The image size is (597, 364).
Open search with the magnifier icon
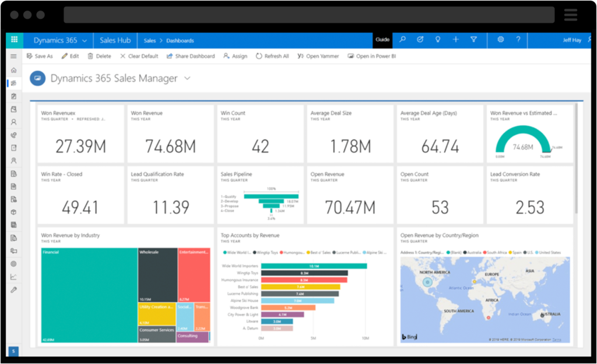click(x=402, y=39)
